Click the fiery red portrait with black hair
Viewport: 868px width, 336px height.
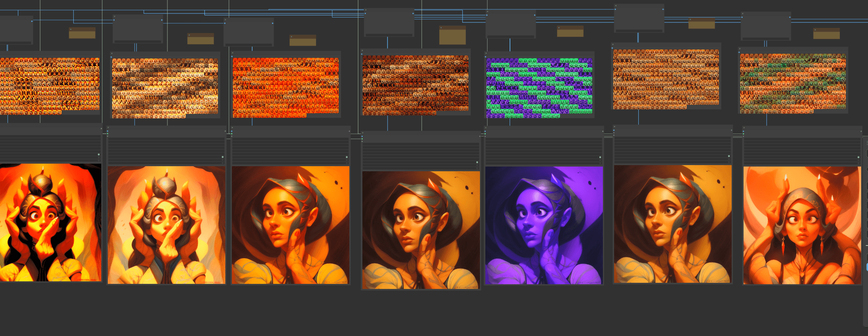click(x=50, y=222)
